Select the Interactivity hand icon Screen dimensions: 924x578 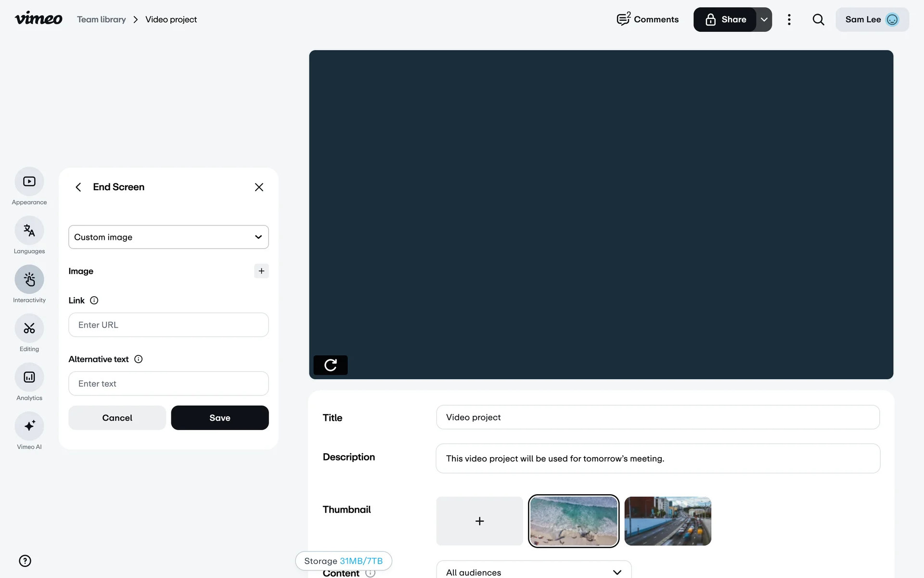click(29, 279)
